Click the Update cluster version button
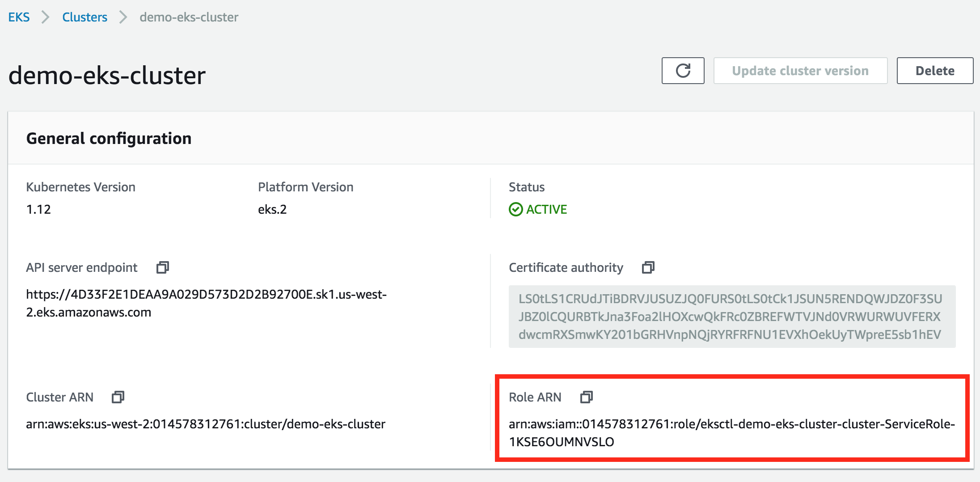The height and width of the screenshot is (482, 980). point(800,71)
